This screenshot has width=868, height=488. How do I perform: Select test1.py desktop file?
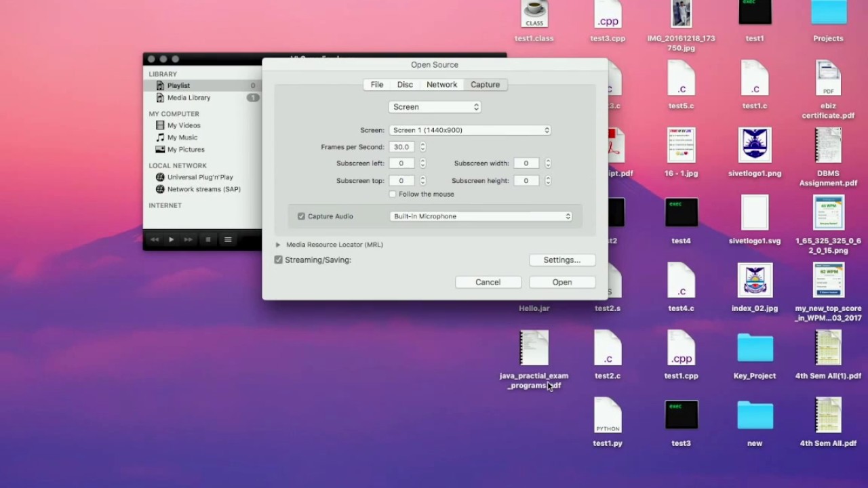tap(608, 422)
